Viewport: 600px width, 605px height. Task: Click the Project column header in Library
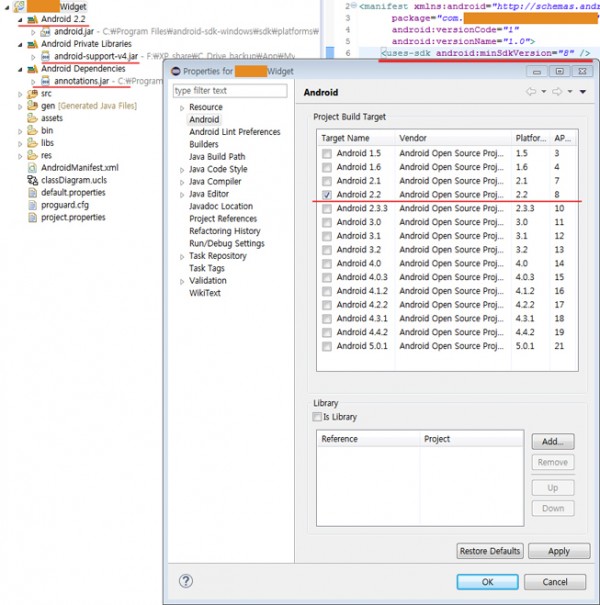point(472,439)
